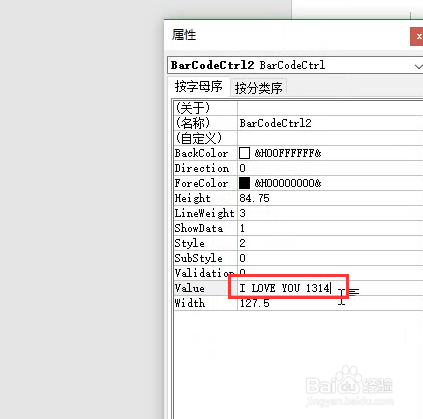Image resolution: width=423 pixels, height=419 pixels.
Task: Close the 属性 properties window
Action: pos(417,37)
